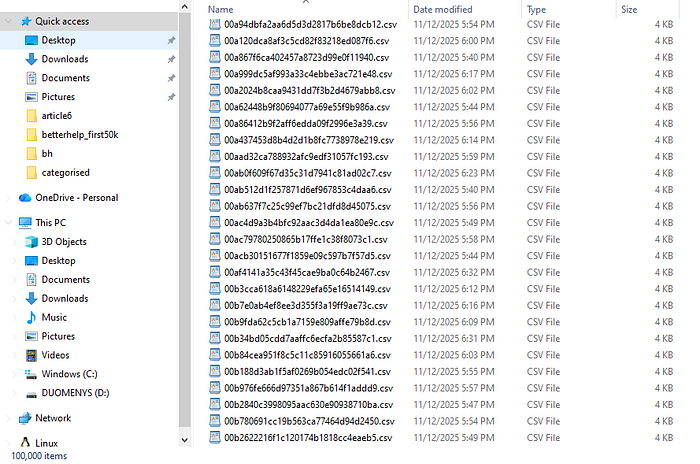Click the DUOMENYS (D:) drive icon

(31, 394)
